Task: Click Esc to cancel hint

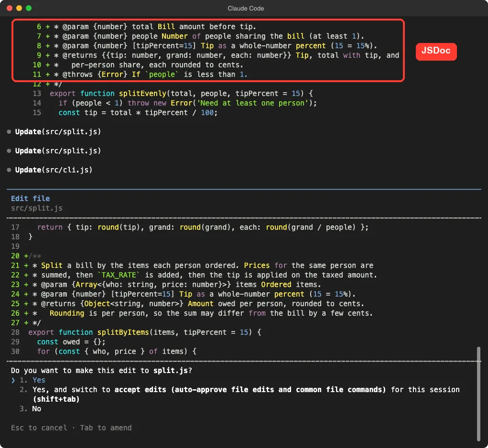Action: 39,428
